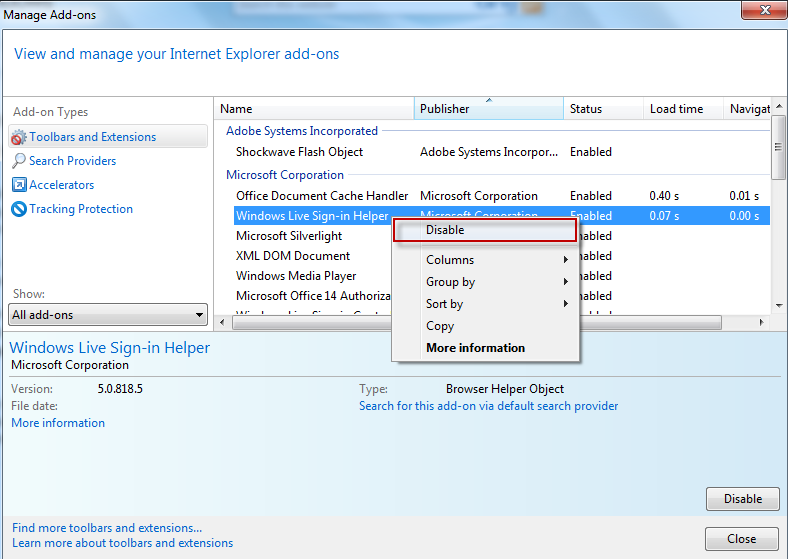Sort list by the Load time column
Viewport: 788px width, 559px height.
click(x=683, y=109)
